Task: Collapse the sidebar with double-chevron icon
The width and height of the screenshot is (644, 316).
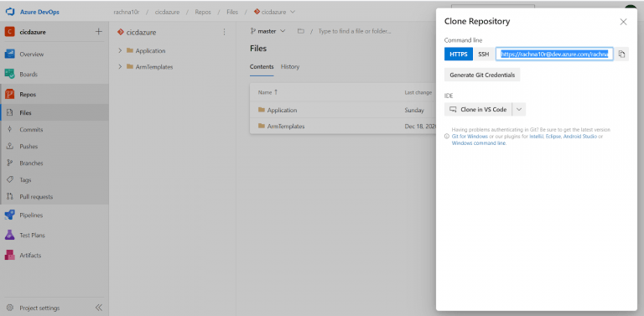Action: point(99,308)
